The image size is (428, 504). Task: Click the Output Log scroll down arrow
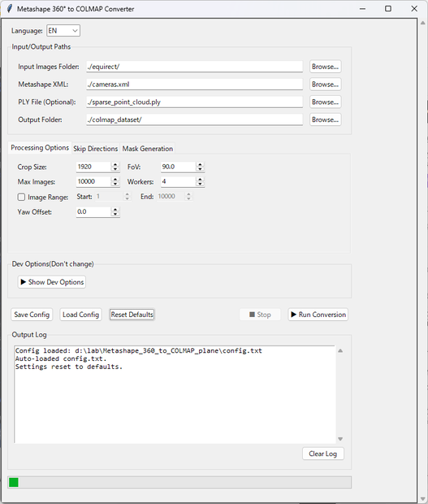click(340, 439)
